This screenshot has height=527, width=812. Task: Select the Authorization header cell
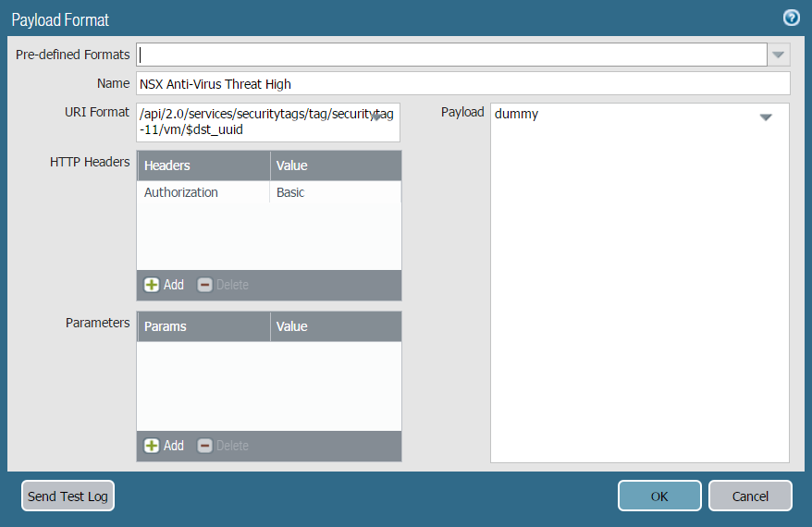coord(203,192)
